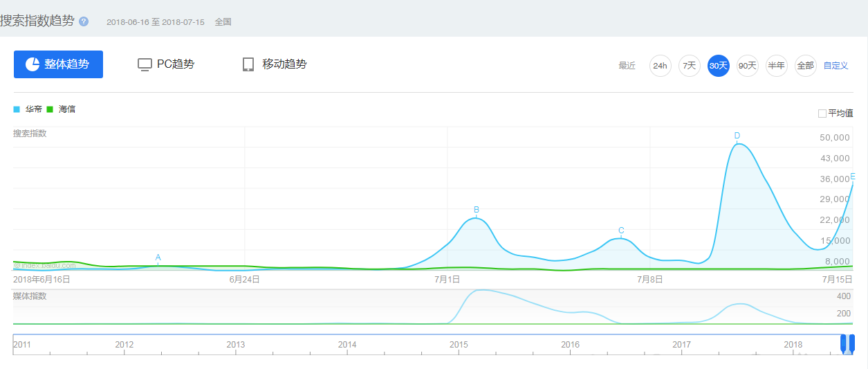Screen dimensions: 868x369
Task: Switch to the PC趋势 tab
Action: tap(166, 64)
